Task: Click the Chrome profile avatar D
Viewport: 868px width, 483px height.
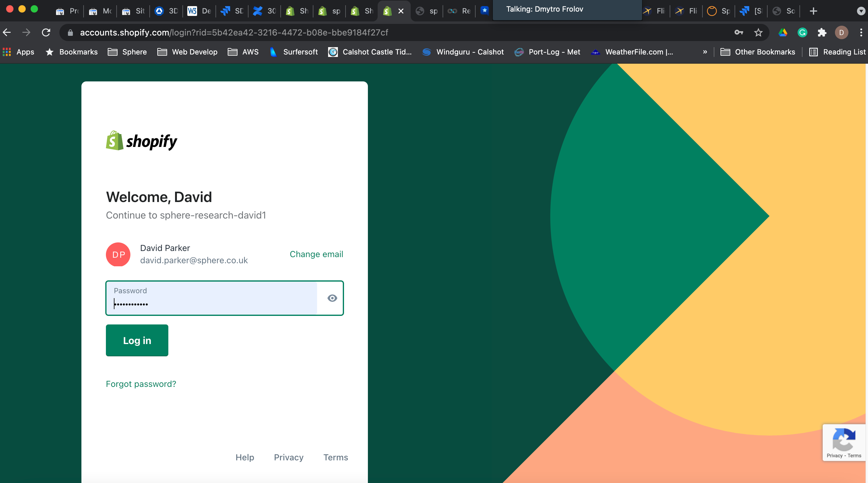Action: point(841,32)
